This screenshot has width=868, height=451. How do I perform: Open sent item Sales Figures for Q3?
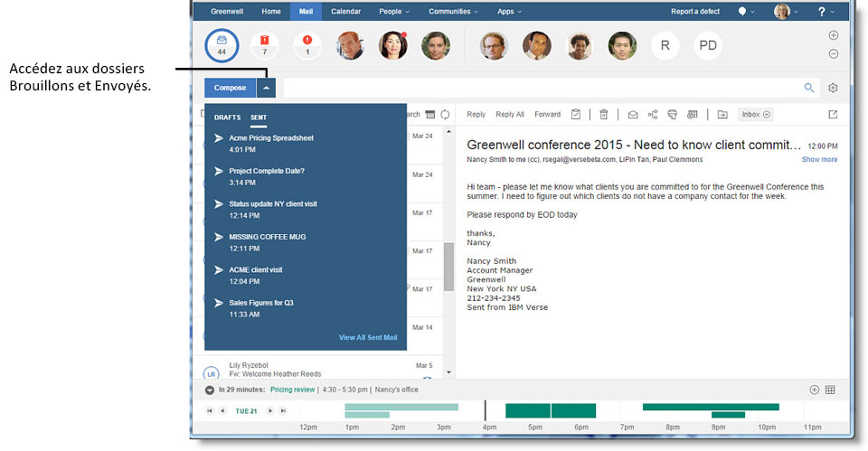pyautogui.click(x=305, y=308)
